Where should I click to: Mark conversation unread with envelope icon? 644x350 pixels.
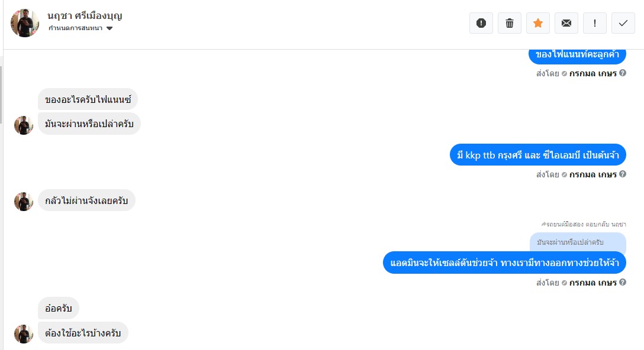[566, 23]
